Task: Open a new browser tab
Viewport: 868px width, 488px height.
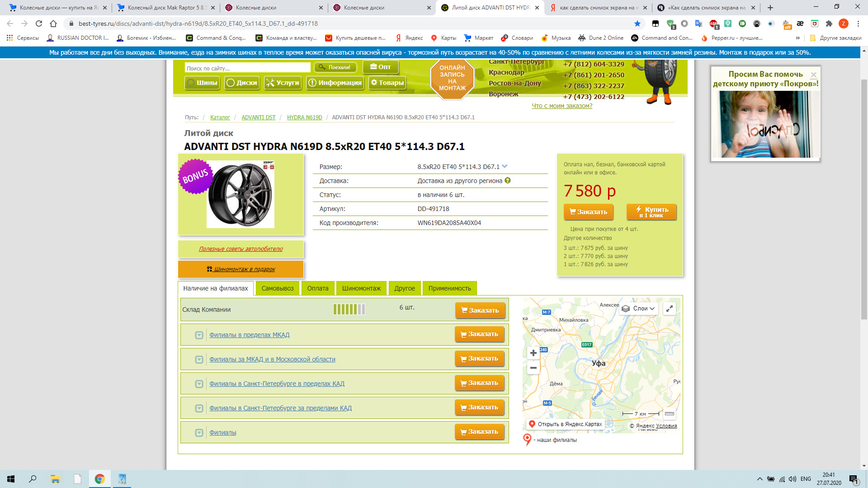Action: point(770,8)
